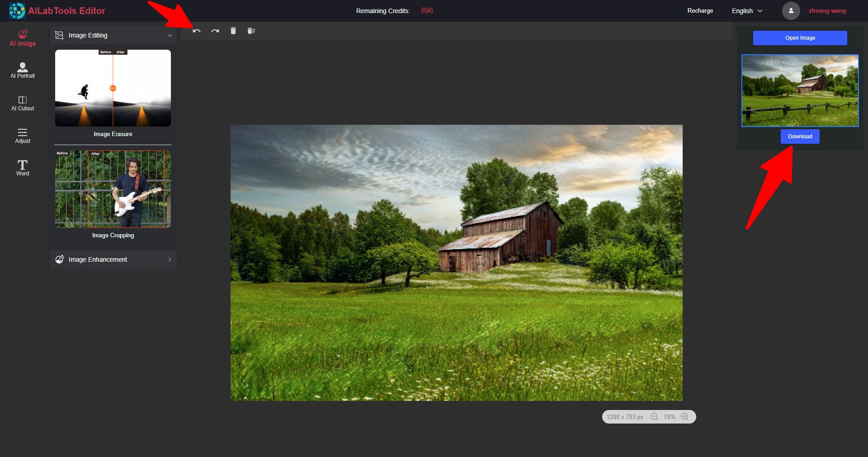Click the 896 remaining credits value

(x=427, y=11)
